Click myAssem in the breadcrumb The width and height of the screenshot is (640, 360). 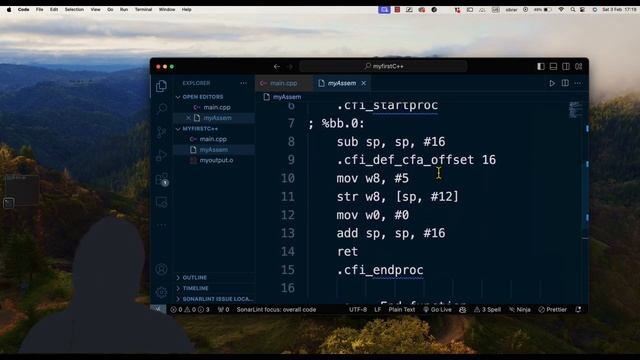click(287, 97)
